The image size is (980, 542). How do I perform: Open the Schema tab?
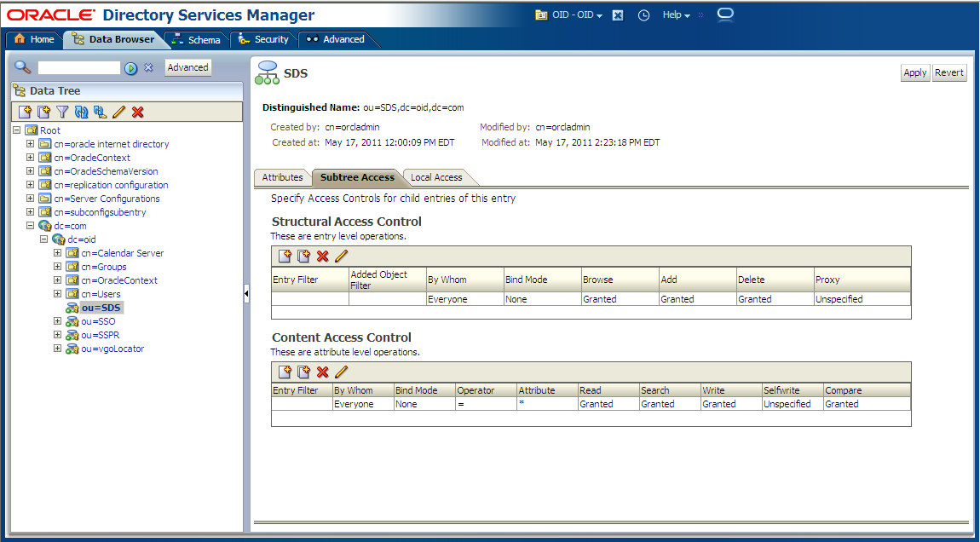click(196, 40)
